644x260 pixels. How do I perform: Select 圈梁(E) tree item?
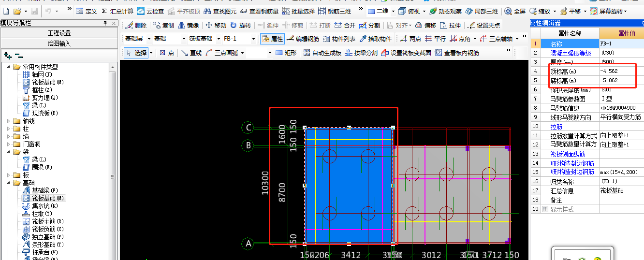(x=37, y=167)
